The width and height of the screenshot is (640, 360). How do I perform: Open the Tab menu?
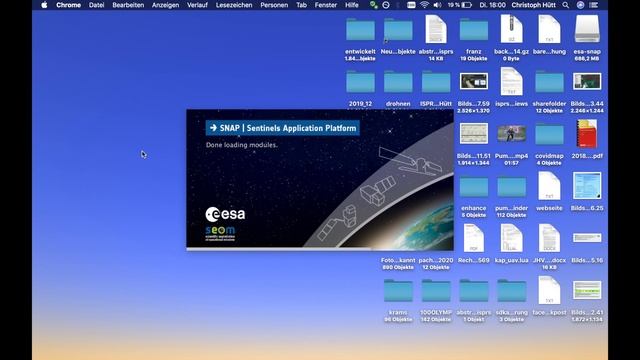(x=301, y=5)
